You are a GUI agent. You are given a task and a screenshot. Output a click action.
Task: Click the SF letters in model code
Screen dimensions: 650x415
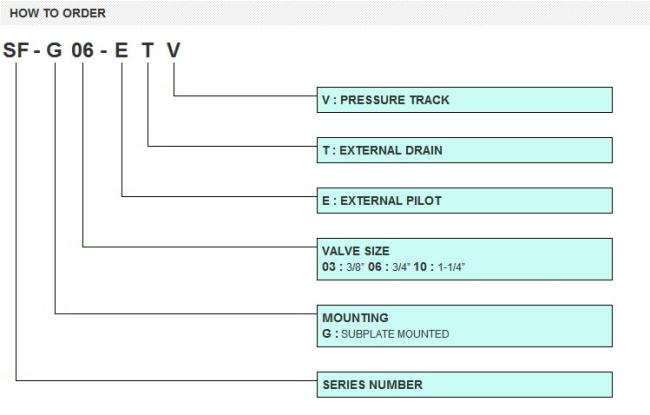(x=16, y=50)
